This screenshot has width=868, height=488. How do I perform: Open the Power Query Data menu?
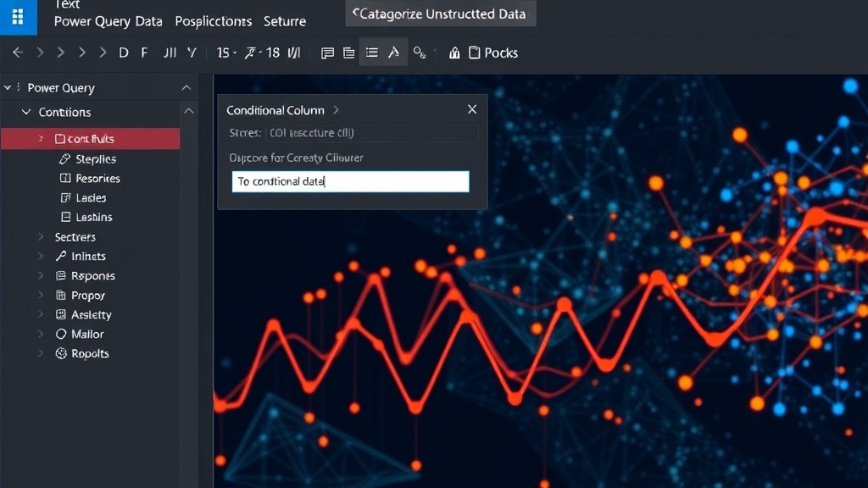[x=108, y=21]
